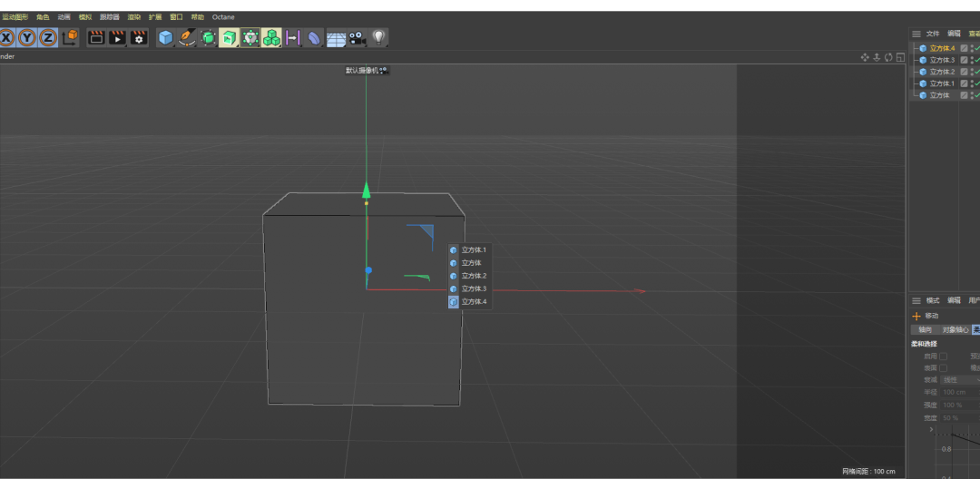Toggle the viewport maximize layout icon

[900, 57]
